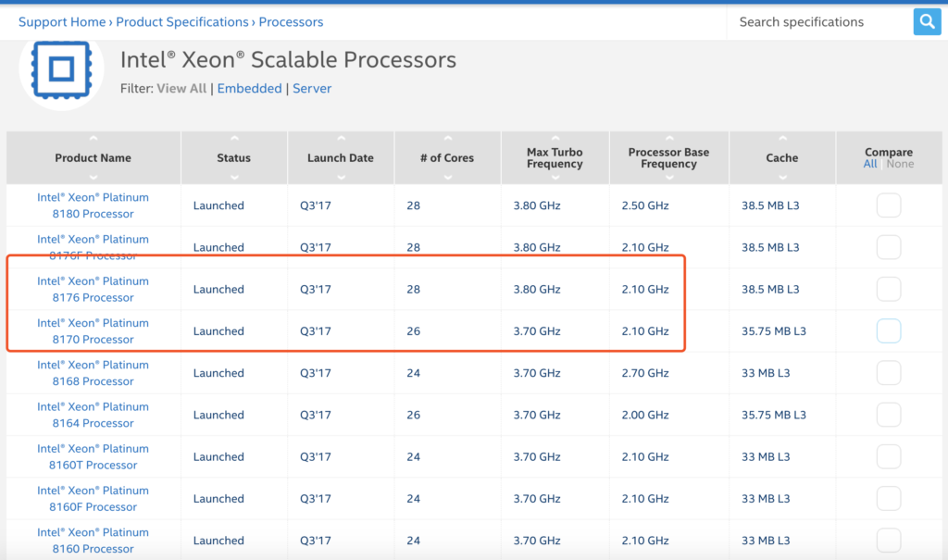The height and width of the screenshot is (560, 948).
Task: Open the Product Specifications breadcrumb link
Action: point(182,22)
